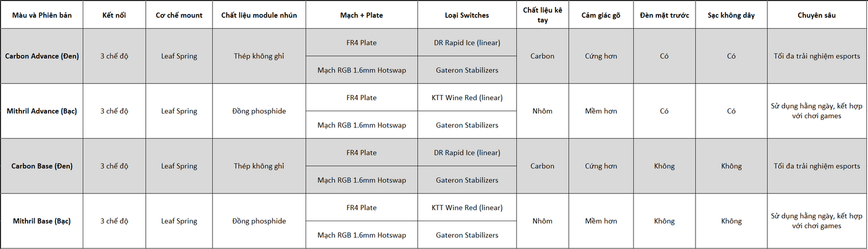Viewport: 868px width, 249px height.
Task: Select Gateron Stabilizers cell in Mithril Advance row
Action: coord(466,125)
